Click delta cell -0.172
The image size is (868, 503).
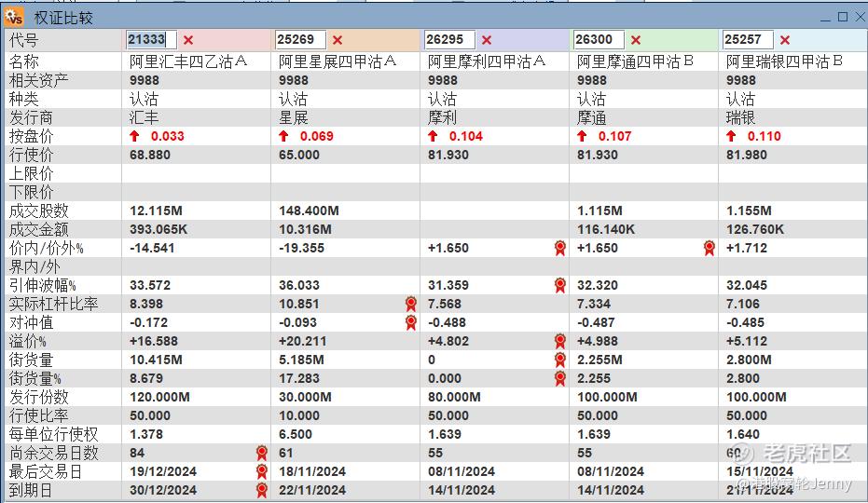(x=148, y=322)
